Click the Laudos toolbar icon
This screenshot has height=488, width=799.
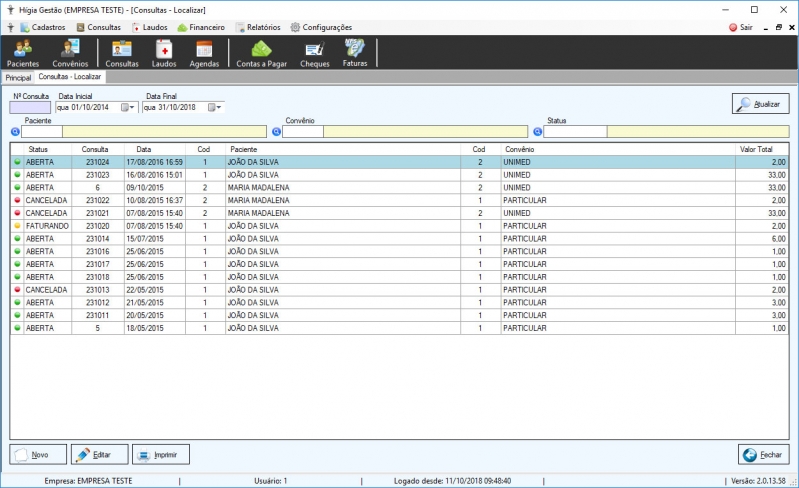pos(164,53)
